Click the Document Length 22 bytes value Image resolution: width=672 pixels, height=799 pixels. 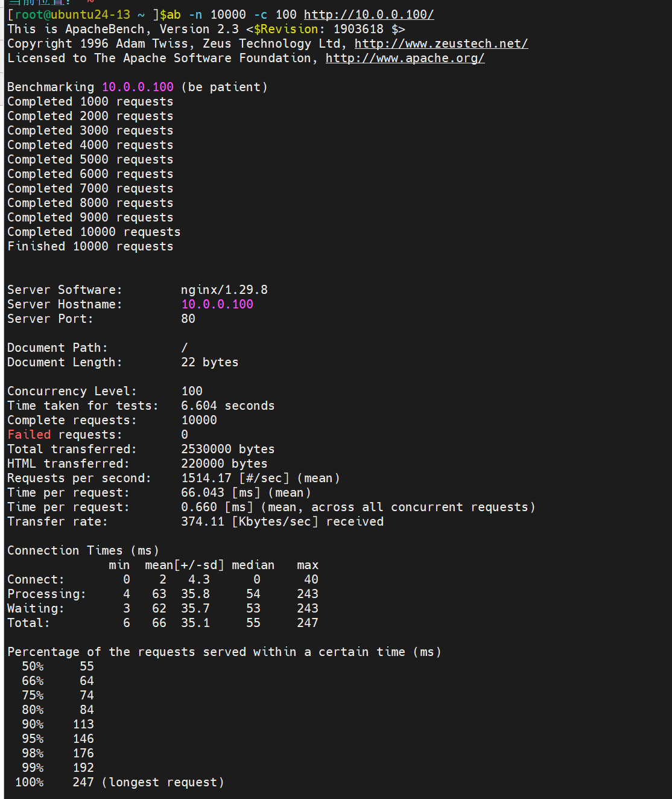coord(210,362)
